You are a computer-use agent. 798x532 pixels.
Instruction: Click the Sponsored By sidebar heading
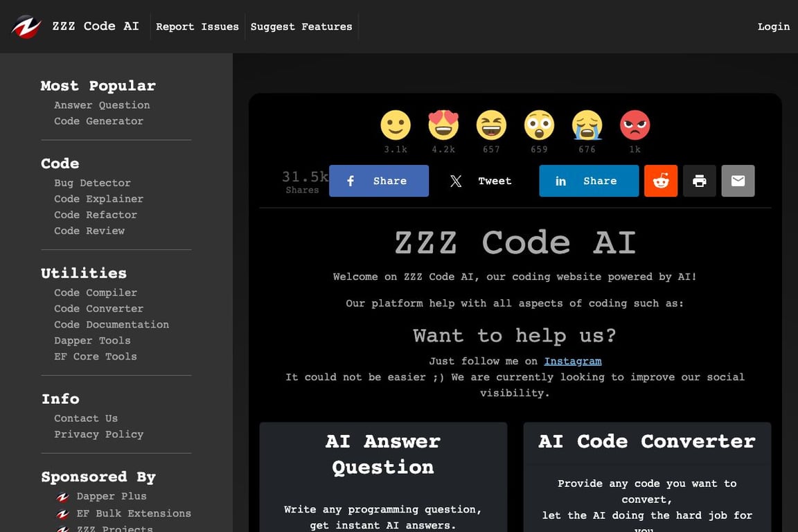tap(98, 477)
